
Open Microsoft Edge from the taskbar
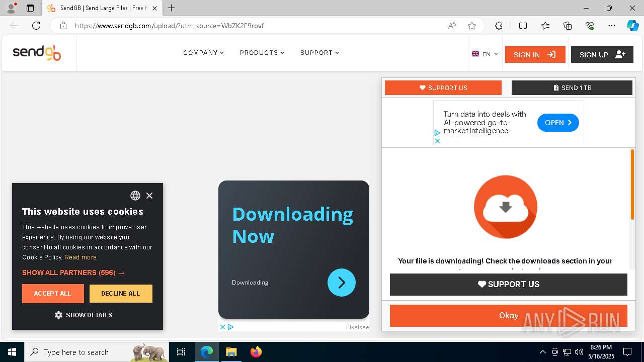pos(207,352)
